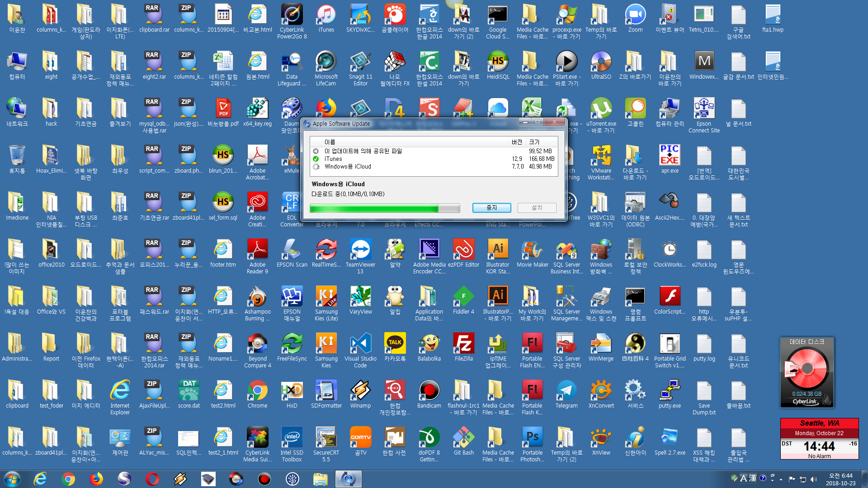Open the putty.log text file
The height and width of the screenshot is (488, 868).
tap(704, 347)
